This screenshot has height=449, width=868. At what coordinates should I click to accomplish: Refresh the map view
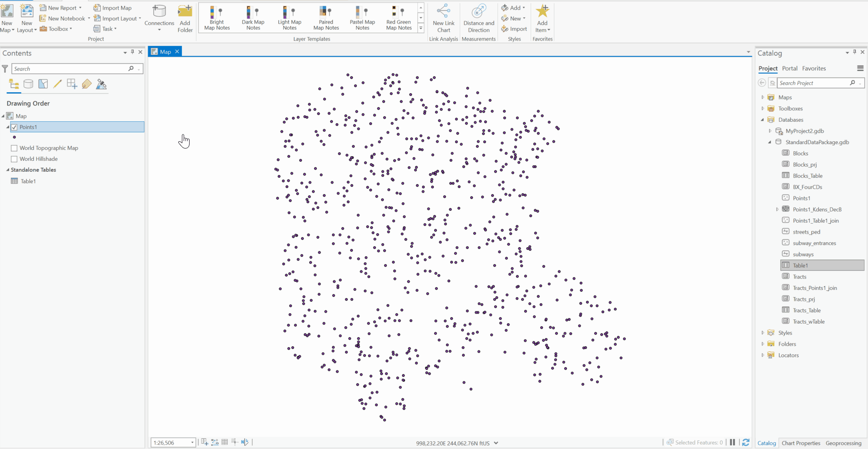point(746,442)
